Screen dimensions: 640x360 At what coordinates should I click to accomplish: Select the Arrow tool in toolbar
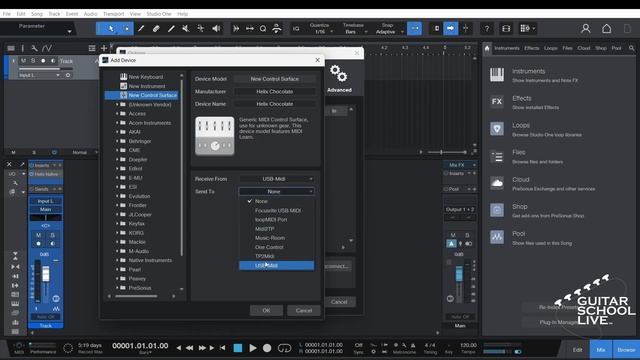pos(111,29)
